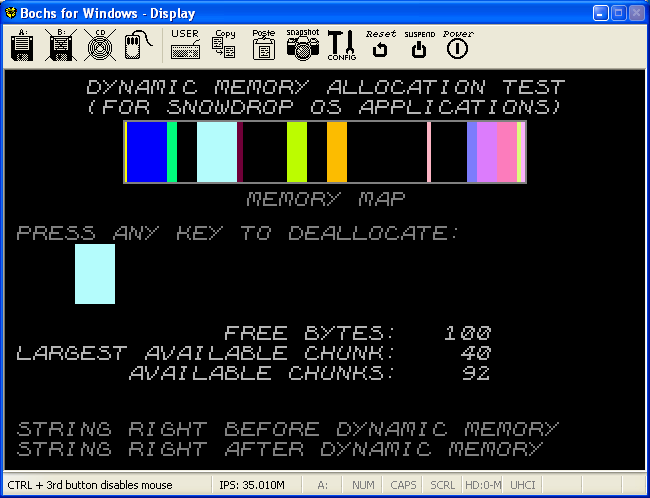Maximize the Bochs display window
Screen dimensions: 650x498
point(618,13)
